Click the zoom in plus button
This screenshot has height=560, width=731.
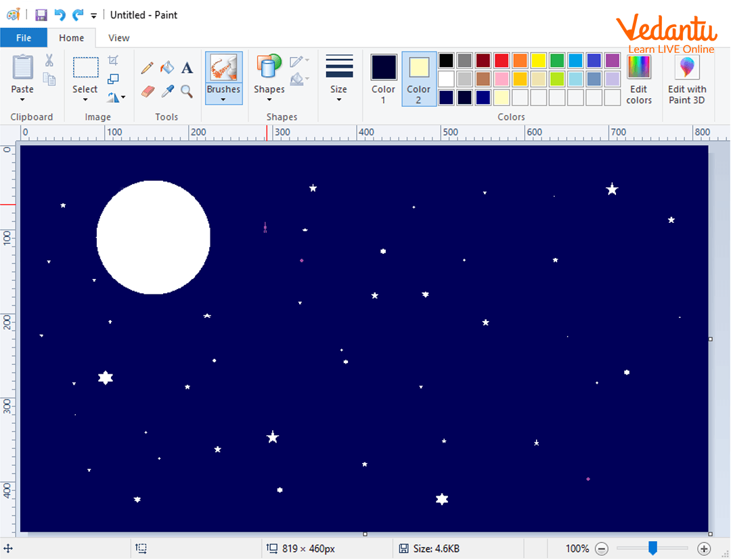coord(704,548)
